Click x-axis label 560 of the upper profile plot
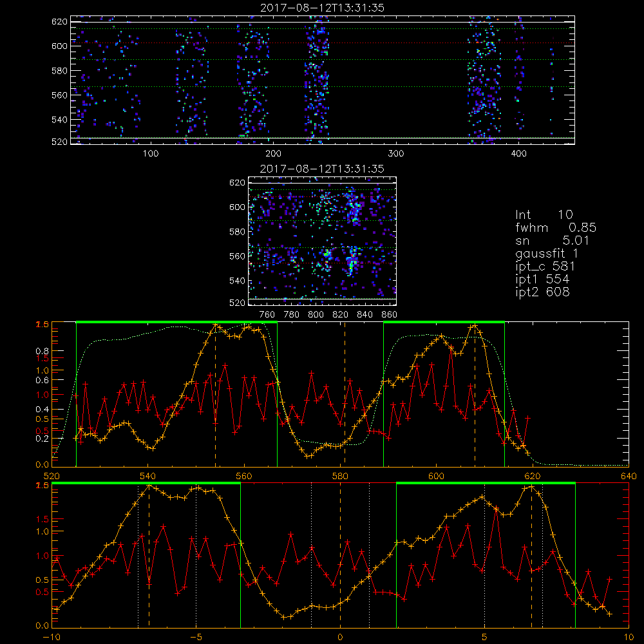The width and height of the screenshot is (644, 644). [x=244, y=477]
